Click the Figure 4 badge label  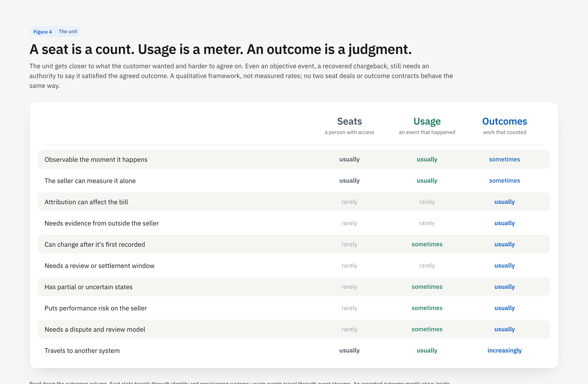43,32
